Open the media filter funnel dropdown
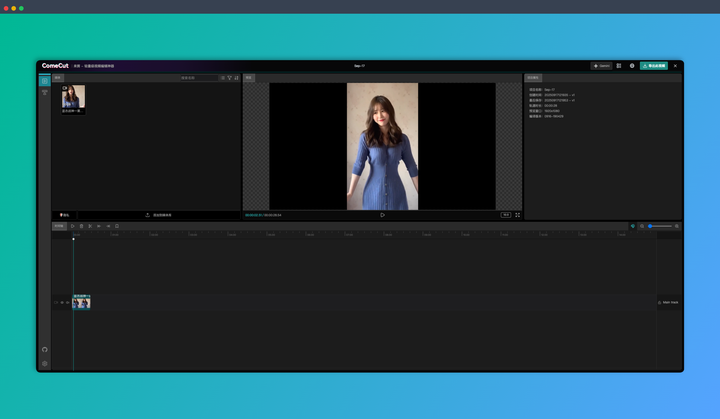Screen dimensions: 720x419 click(229, 77)
